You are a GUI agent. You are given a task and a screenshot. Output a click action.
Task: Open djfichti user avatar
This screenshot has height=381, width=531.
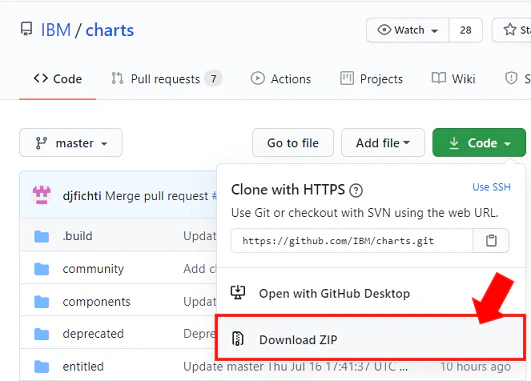pos(42,195)
